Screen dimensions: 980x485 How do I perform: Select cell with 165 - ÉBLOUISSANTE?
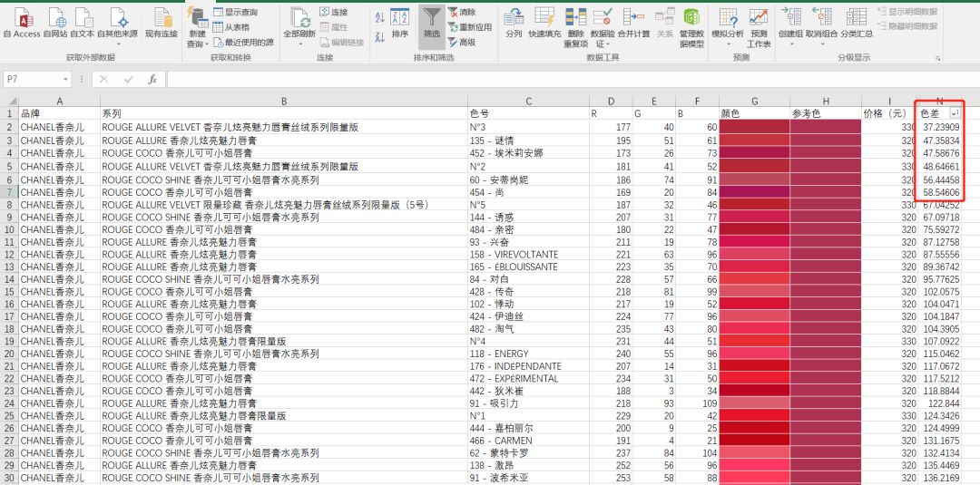[529, 267]
